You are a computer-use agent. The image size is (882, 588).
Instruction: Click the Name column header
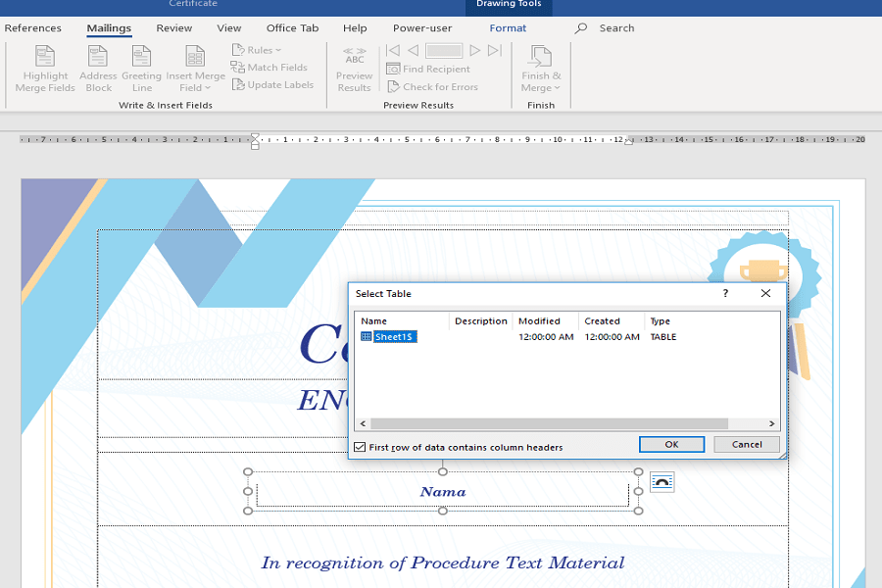(x=374, y=321)
